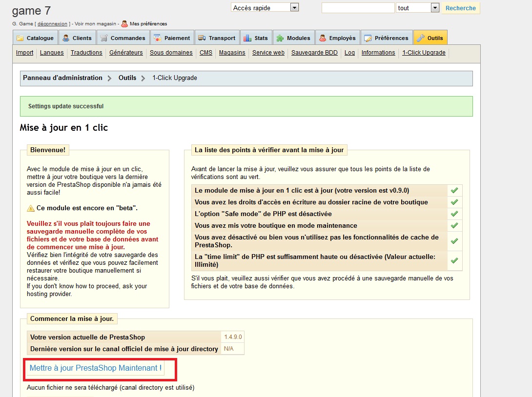The image size is (532, 397).
Task: Open the Préférences tab
Action: 387,38
